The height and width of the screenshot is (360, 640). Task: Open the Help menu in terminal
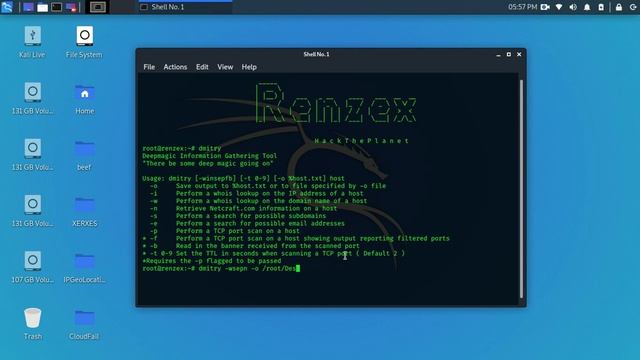pos(249,67)
